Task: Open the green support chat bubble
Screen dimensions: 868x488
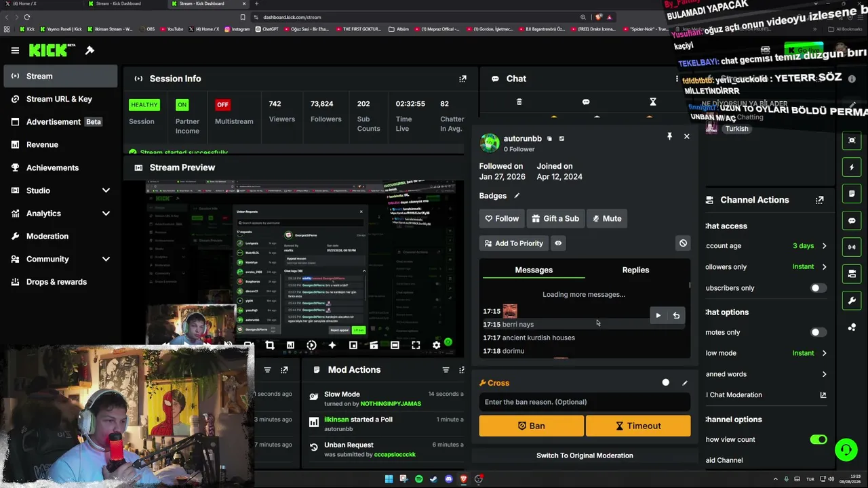Action: tap(846, 449)
